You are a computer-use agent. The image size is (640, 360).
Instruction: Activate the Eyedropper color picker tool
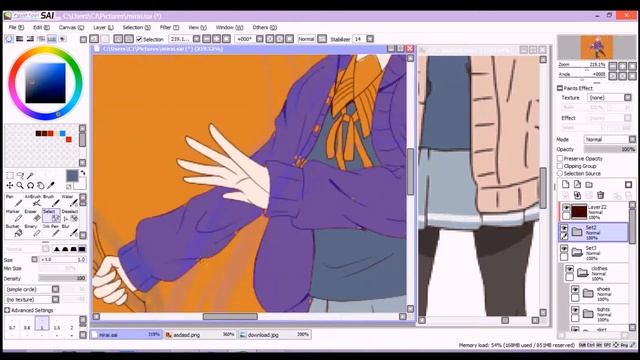[51, 186]
